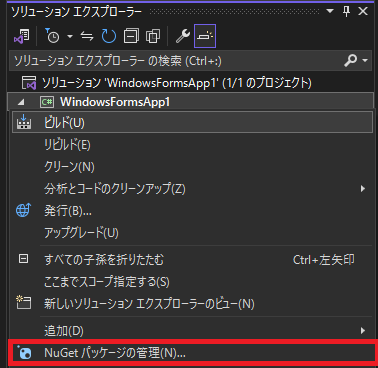Select solution 'WindowsFormsApp1' node

(x=177, y=83)
